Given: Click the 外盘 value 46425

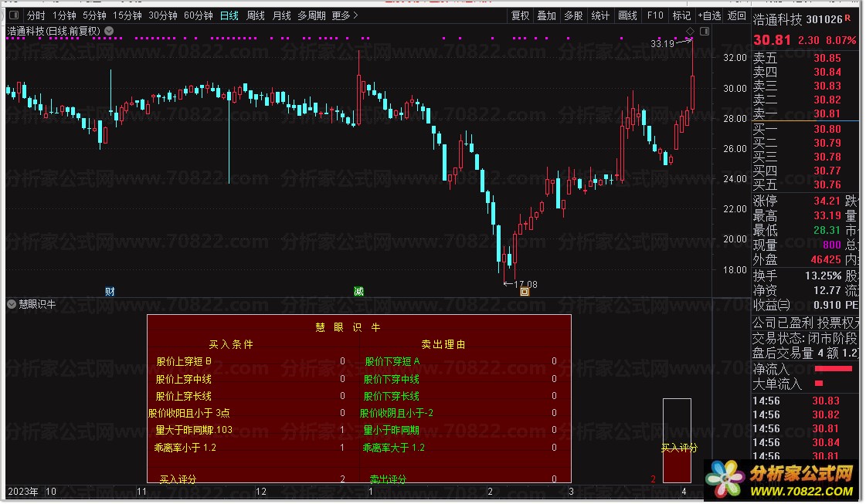Looking at the screenshot, I should pyautogui.click(x=826, y=259).
